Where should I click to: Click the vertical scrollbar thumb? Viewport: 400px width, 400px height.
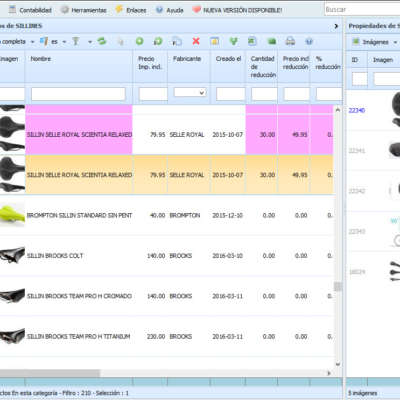pyautogui.click(x=338, y=286)
